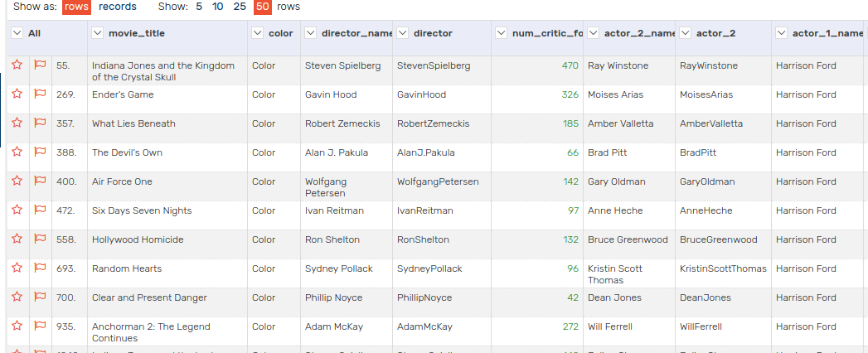Expand the num_critic column dropdown
This screenshot has width=868, height=353.
pos(502,33)
